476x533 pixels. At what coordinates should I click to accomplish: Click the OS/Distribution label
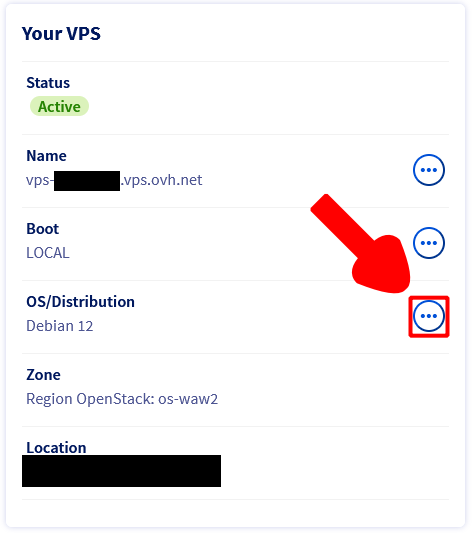[80, 302]
